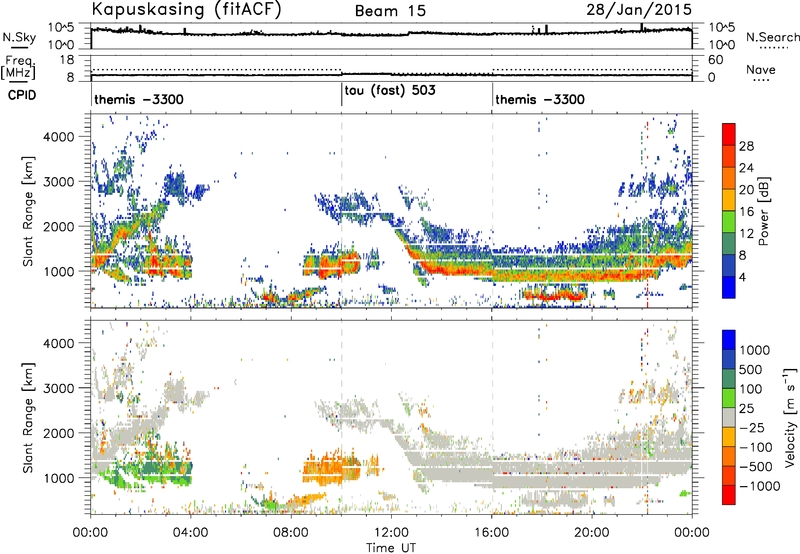
Task: Click the plot title 'Kapuskasing (fitACF)'
Action: pyautogui.click(x=186, y=10)
